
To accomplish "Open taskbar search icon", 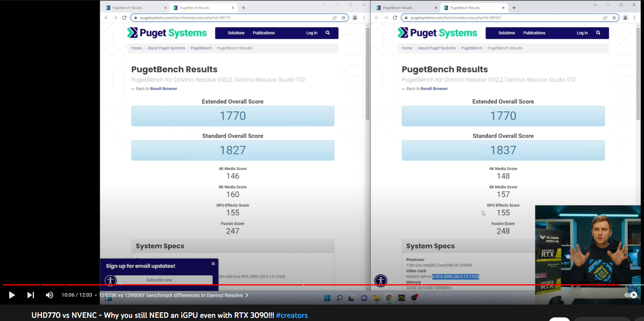I will point(339,298).
